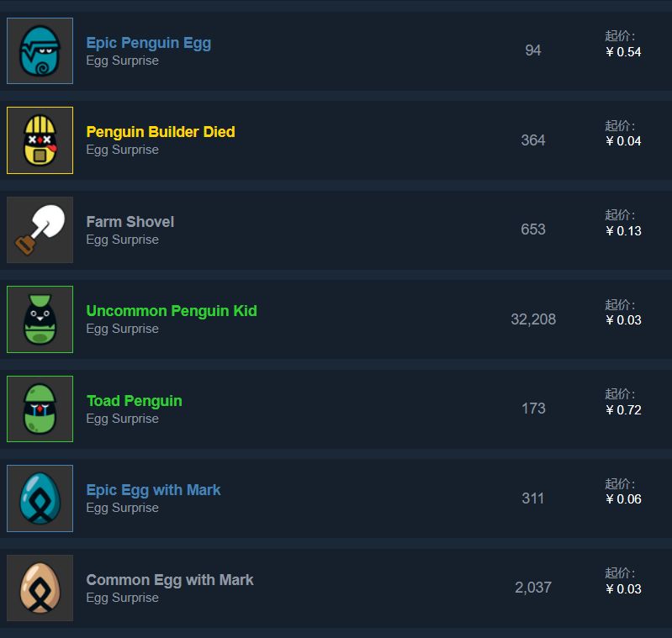
Task: Click the Uncommon Penguin Kid egg icon
Action: tap(40, 319)
